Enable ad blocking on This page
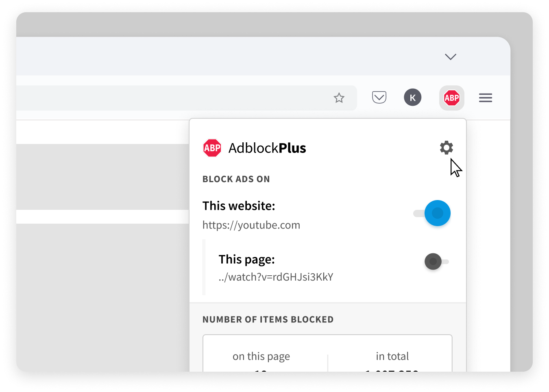The image size is (549, 392). click(434, 261)
